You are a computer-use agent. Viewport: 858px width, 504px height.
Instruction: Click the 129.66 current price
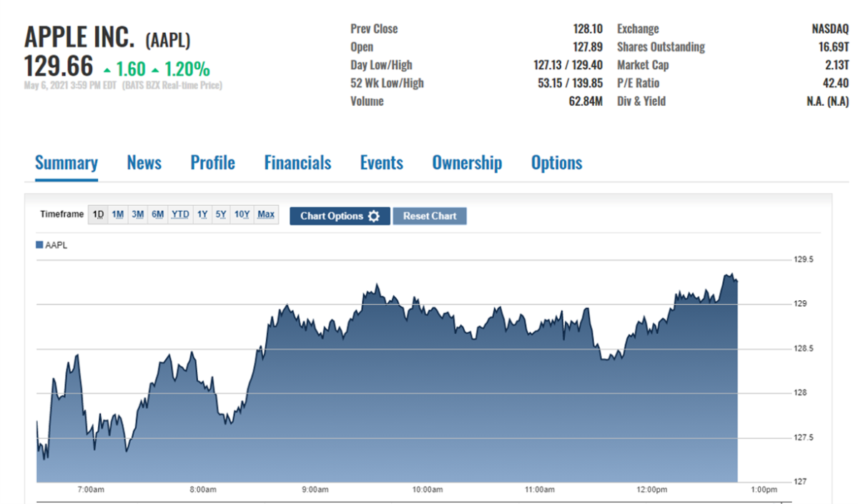[x=59, y=66]
